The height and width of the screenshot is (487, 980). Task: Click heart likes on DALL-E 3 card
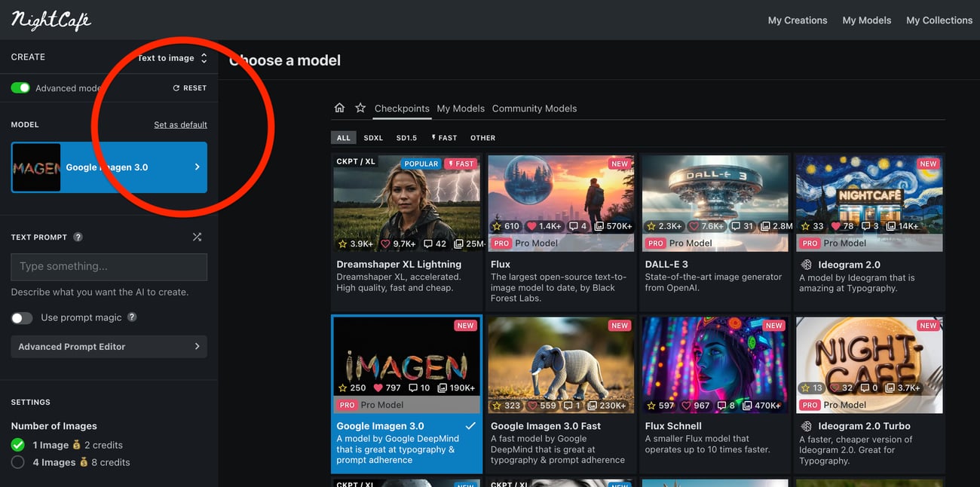706,225
